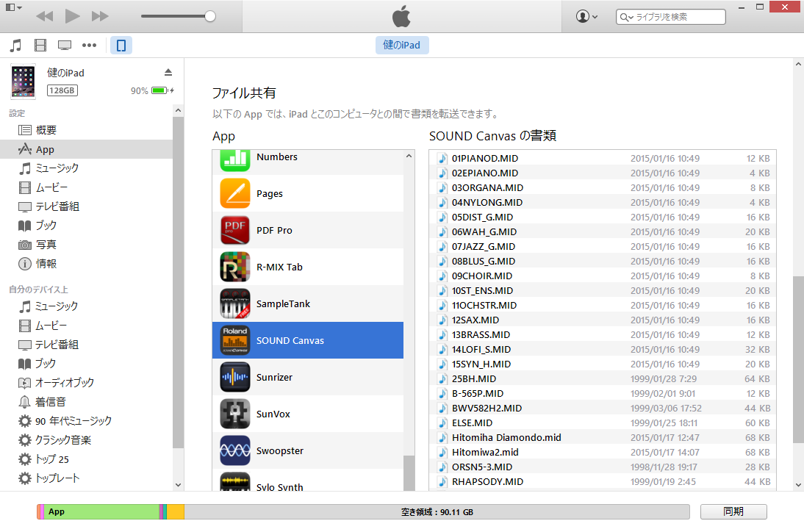Select Numbers app icon in list
Screen dimensions: 804x532
[235, 160]
